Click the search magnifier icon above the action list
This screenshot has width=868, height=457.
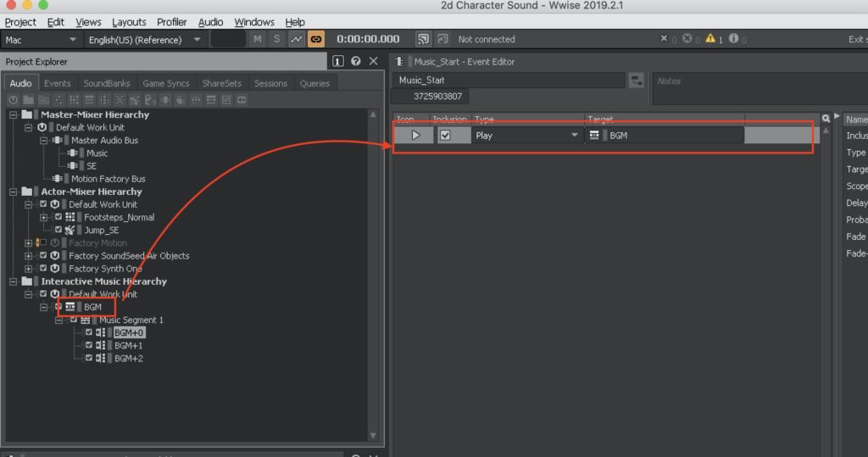(826, 119)
